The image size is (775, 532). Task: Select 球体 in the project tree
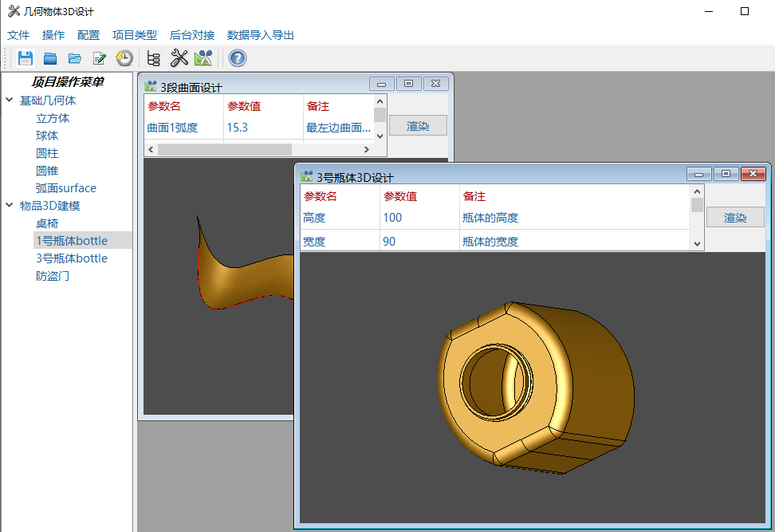tap(48, 136)
